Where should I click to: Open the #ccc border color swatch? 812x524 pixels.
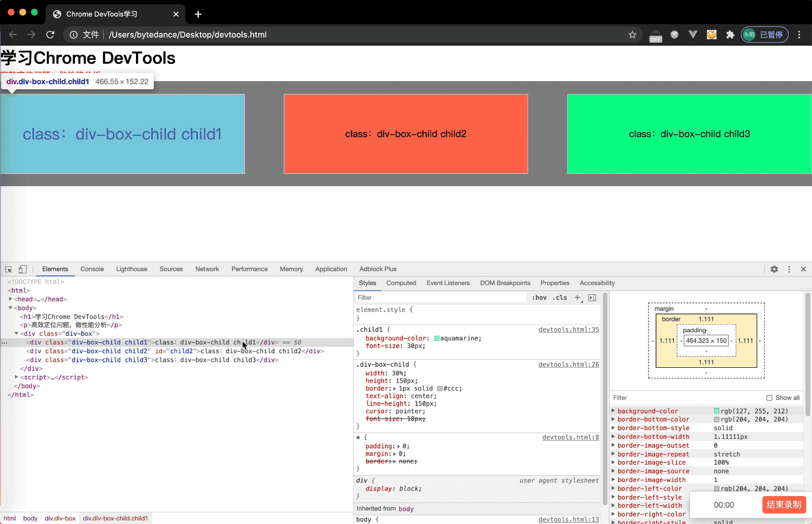(x=439, y=389)
